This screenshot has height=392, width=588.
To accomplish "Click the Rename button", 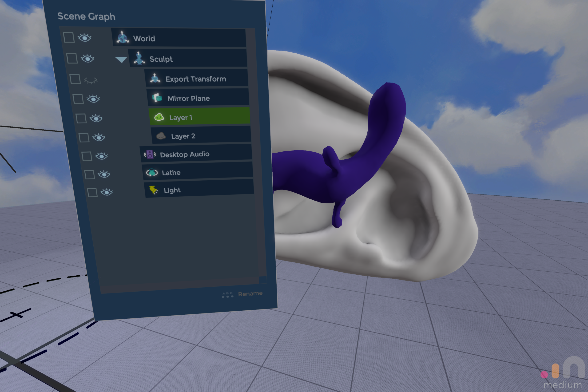I will (x=250, y=294).
